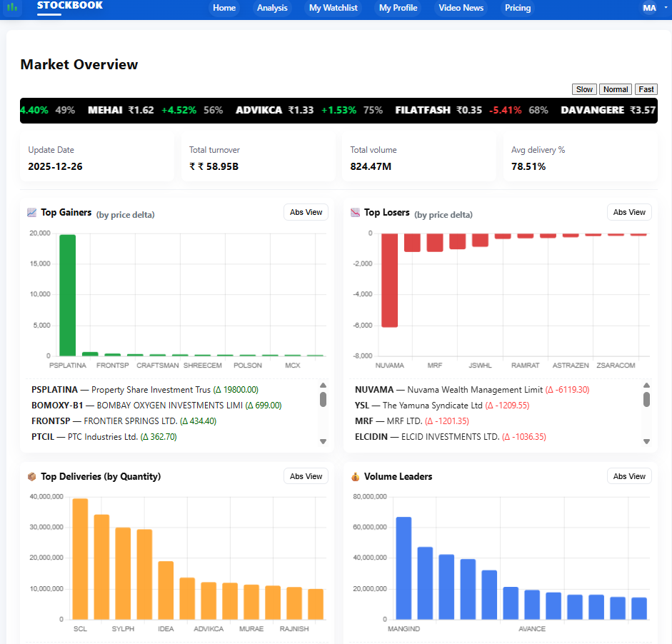Click FILATFASH in the ticker
Image resolution: width=672 pixels, height=644 pixels.
(x=423, y=110)
